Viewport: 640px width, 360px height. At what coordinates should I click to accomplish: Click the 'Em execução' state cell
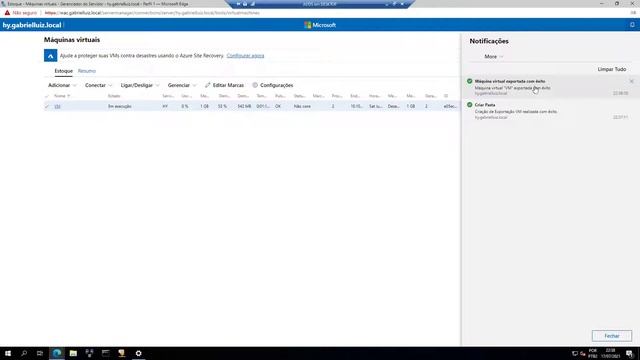point(120,106)
